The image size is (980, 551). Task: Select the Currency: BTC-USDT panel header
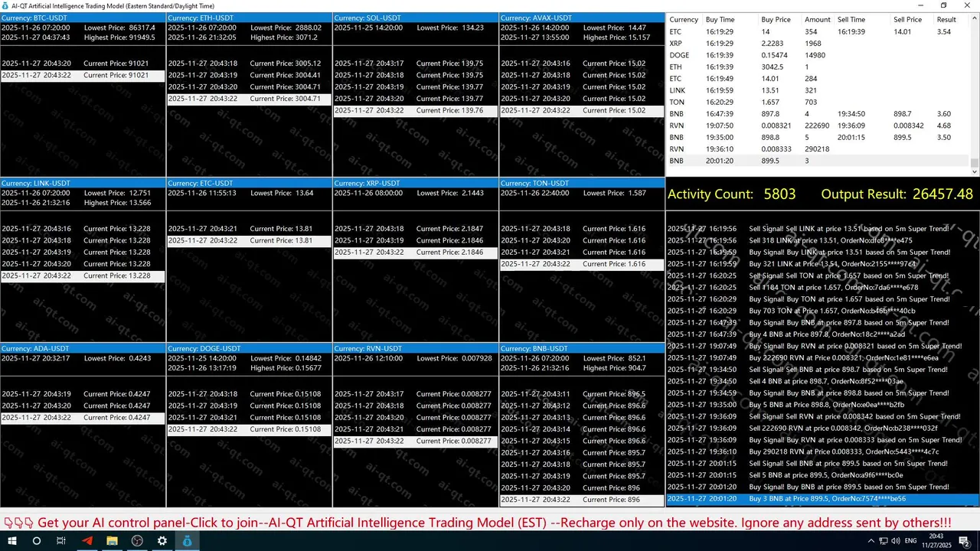[x=83, y=18]
